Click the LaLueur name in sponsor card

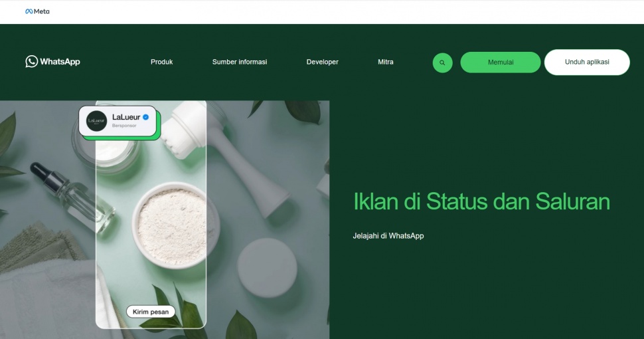126,117
